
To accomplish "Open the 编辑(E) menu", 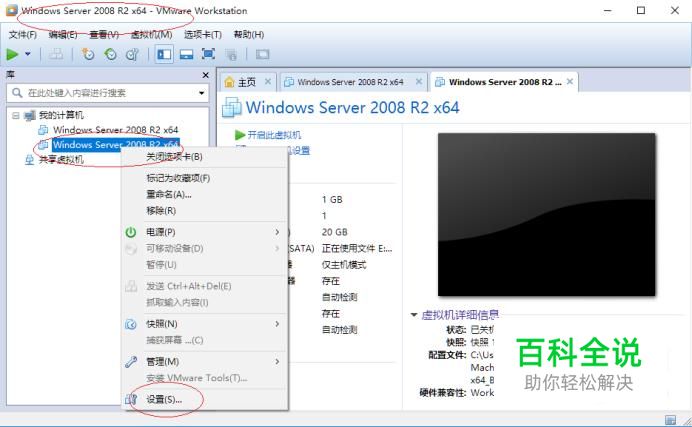I will coord(63,34).
